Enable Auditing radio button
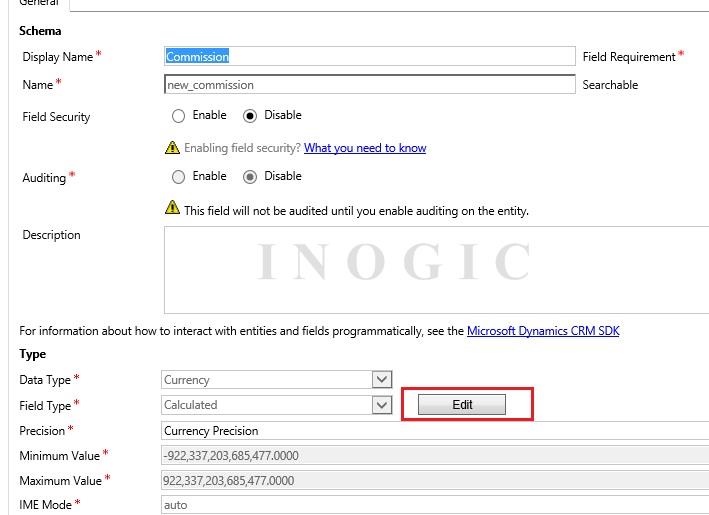The height and width of the screenshot is (515, 709). point(179,177)
